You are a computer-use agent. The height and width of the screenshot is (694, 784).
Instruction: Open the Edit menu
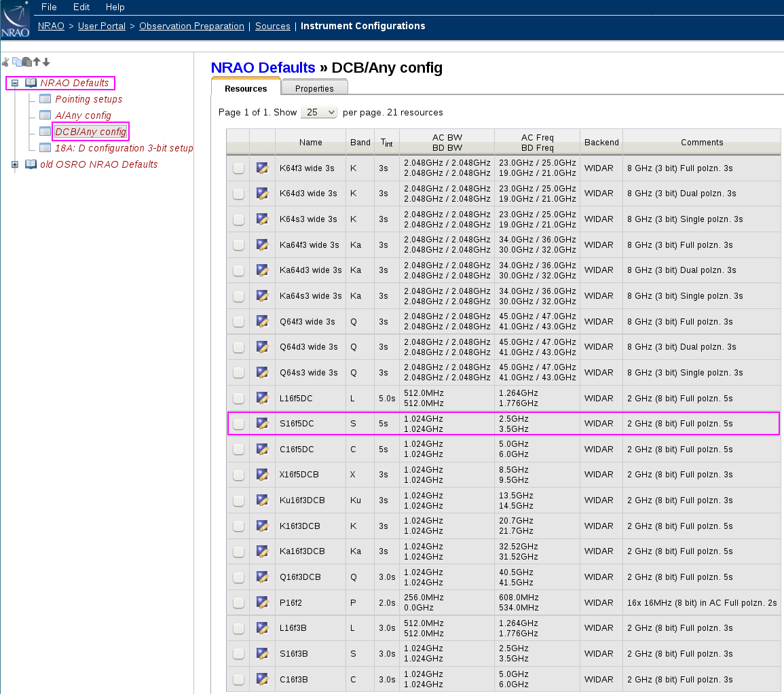point(81,7)
